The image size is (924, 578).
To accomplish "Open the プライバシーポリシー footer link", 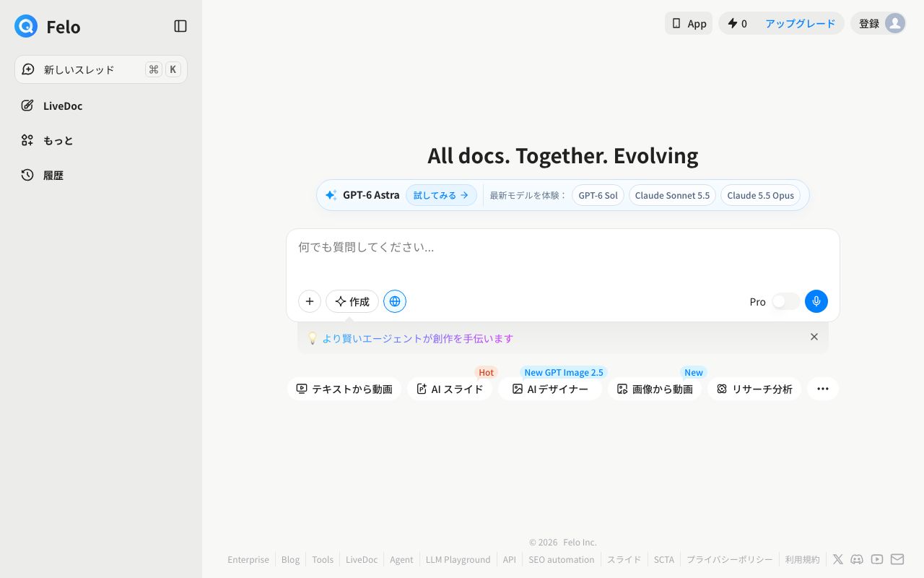I will [729, 559].
